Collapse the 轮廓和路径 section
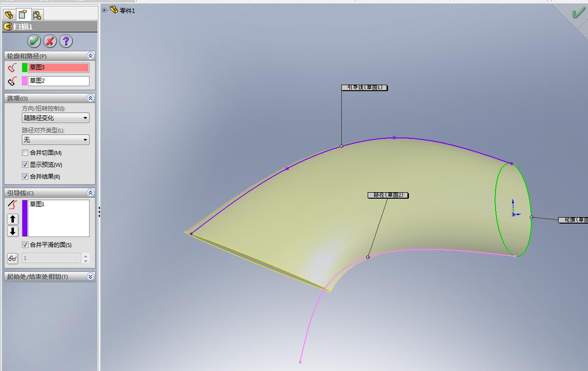 click(x=91, y=56)
